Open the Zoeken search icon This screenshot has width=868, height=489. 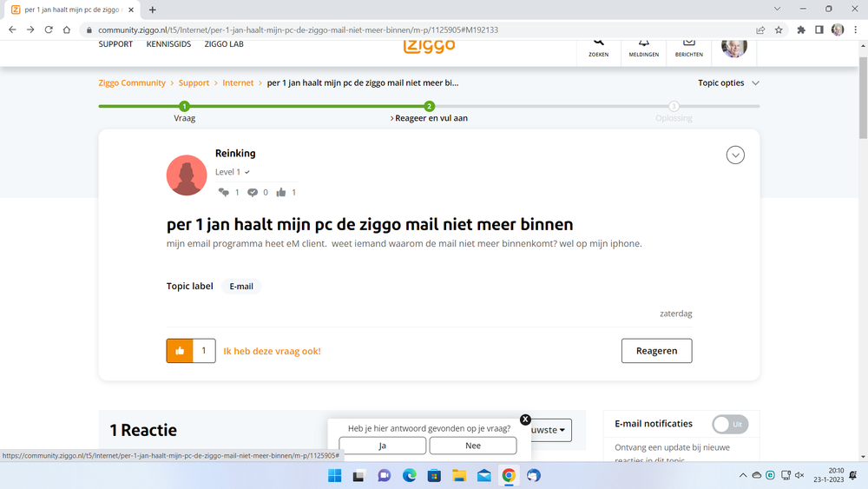coord(598,48)
